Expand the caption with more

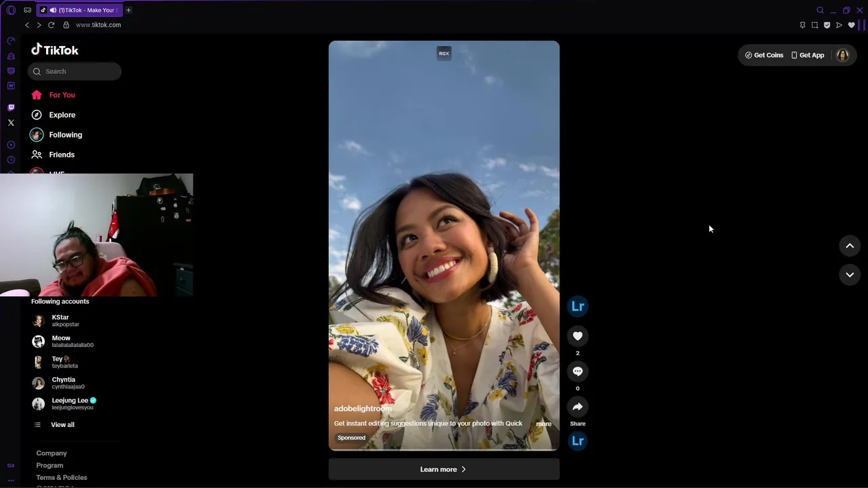click(544, 424)
